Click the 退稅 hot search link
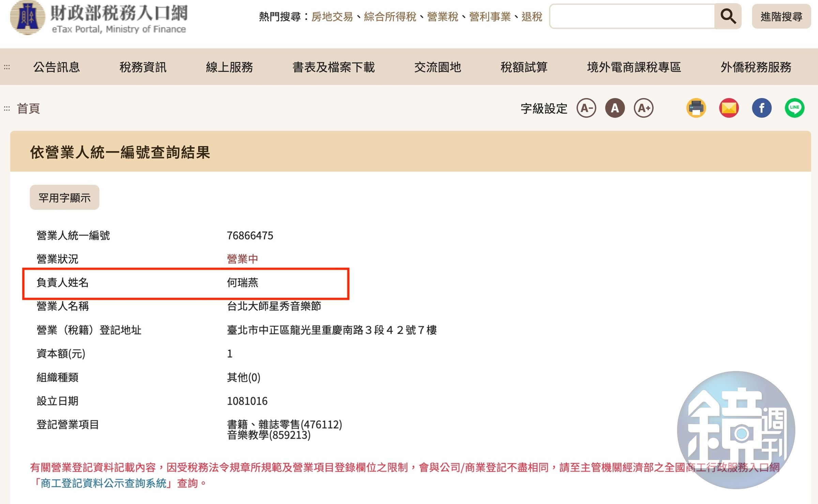The height and width of the screenshot is (504, 818). pos(532,16)
